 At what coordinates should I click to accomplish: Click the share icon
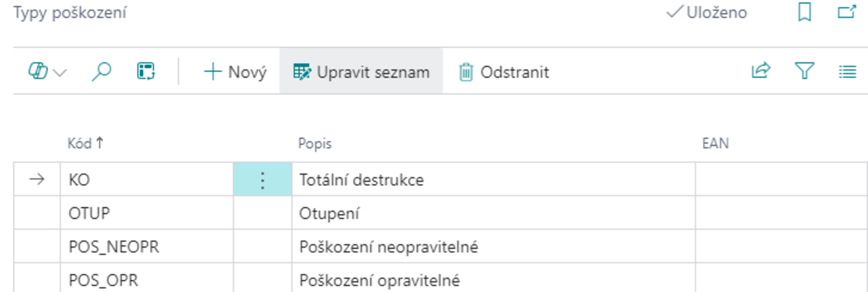click(761, 71)
